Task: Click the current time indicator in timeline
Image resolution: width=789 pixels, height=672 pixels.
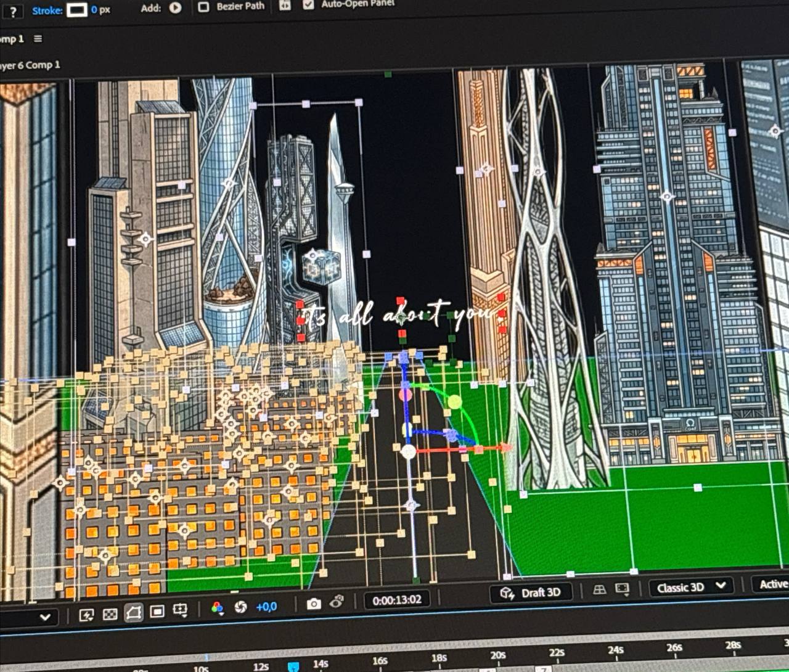Action: (x=294, y=666)
